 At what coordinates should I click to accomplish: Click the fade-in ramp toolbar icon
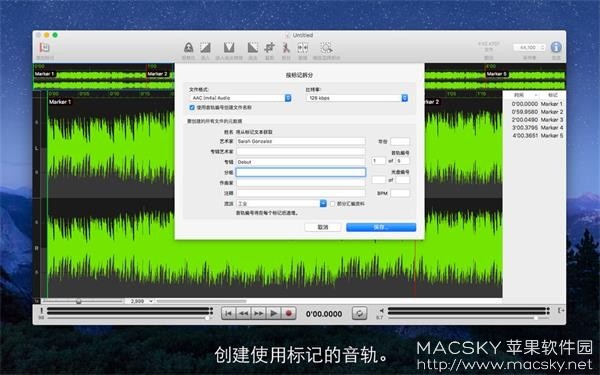[x=205, y=47]
